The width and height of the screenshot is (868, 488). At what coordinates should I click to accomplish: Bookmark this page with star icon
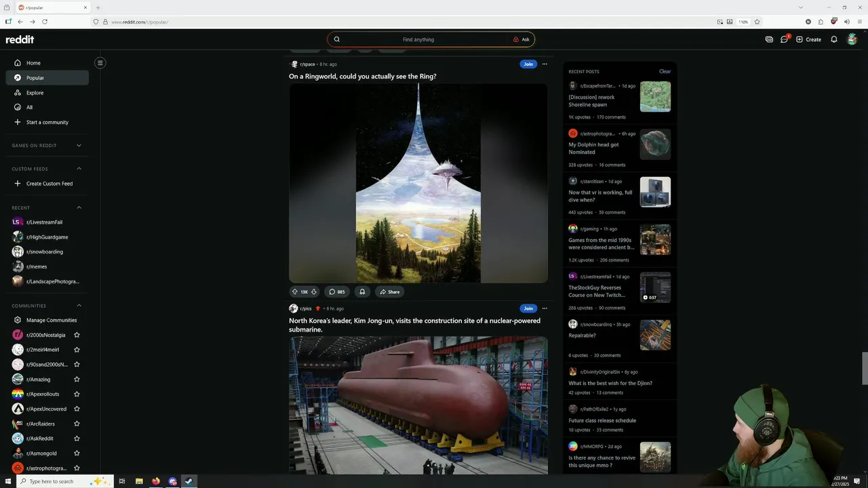tap(757, 22)
